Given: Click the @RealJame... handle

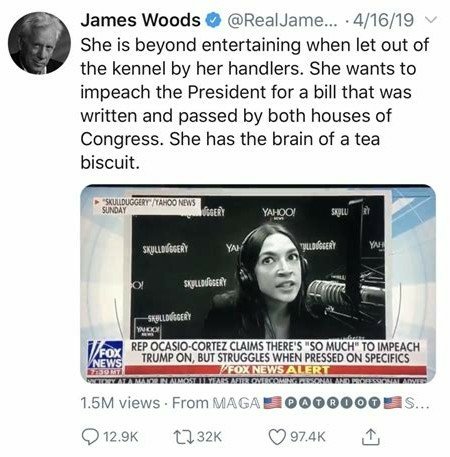Looking at the screenshot, I should tap(282, 20).
